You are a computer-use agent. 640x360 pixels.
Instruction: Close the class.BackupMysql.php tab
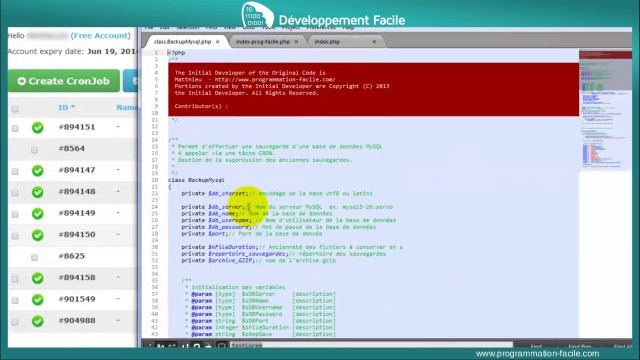[218, 42]
